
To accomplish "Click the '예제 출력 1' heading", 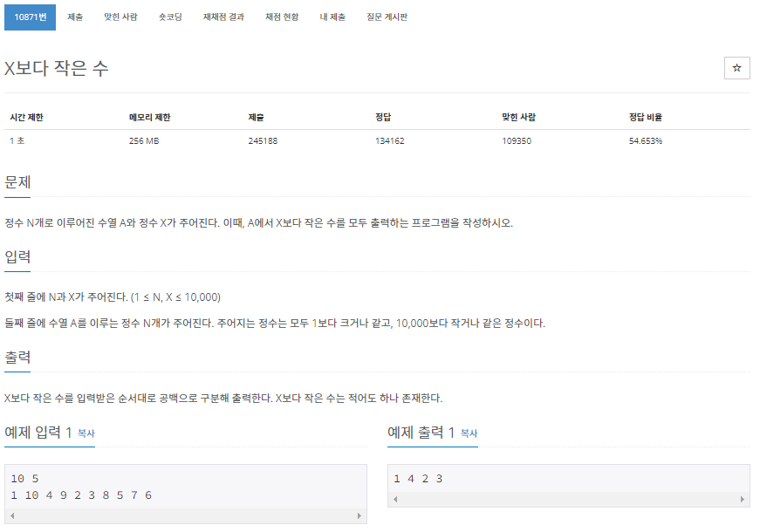I will [421, 433].
